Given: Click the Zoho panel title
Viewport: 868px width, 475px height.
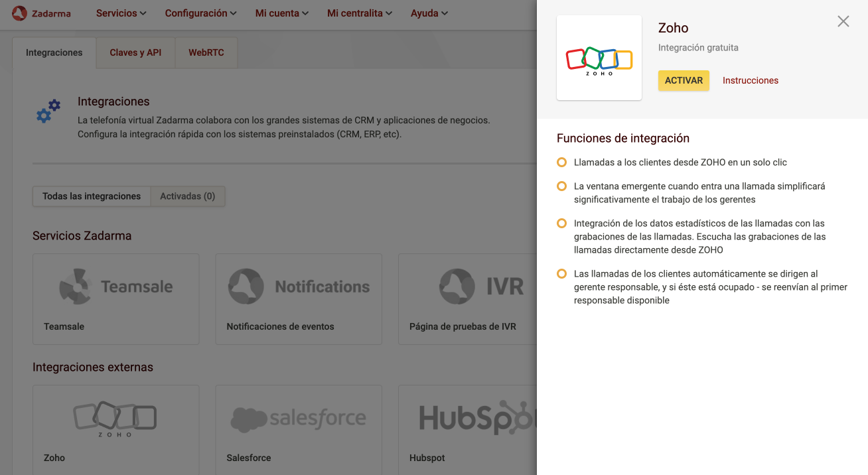Looking at the screenshot, I should 674,28.
